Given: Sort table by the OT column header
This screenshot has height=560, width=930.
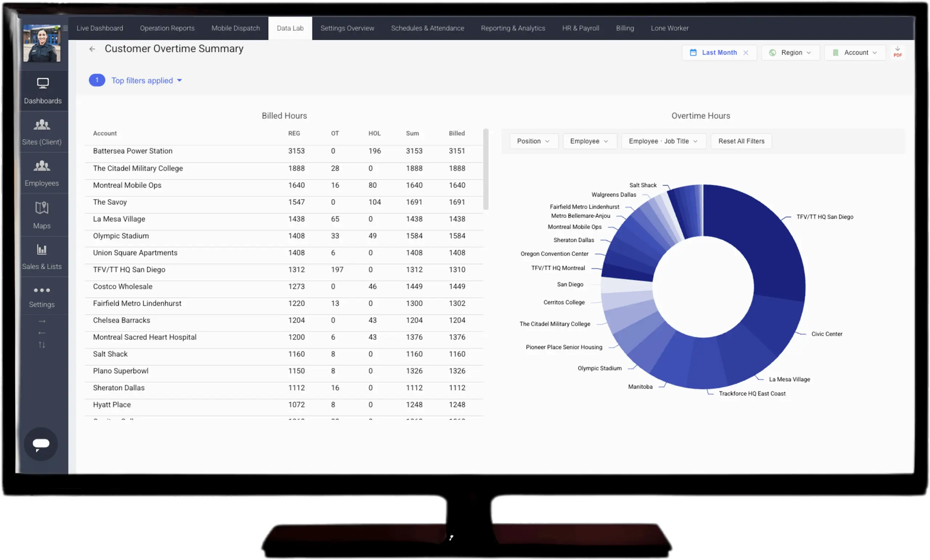Looking at the screenshot, I should (x=335, y=134).
